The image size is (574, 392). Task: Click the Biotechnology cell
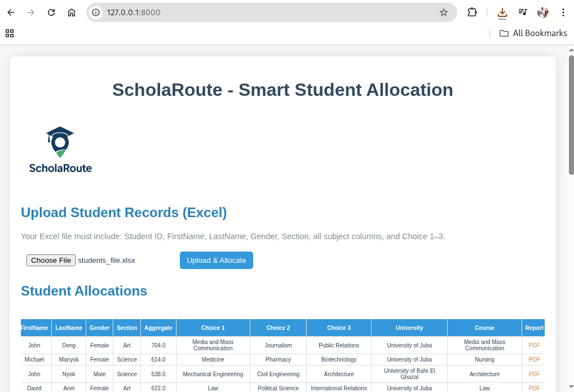[339, 359]
